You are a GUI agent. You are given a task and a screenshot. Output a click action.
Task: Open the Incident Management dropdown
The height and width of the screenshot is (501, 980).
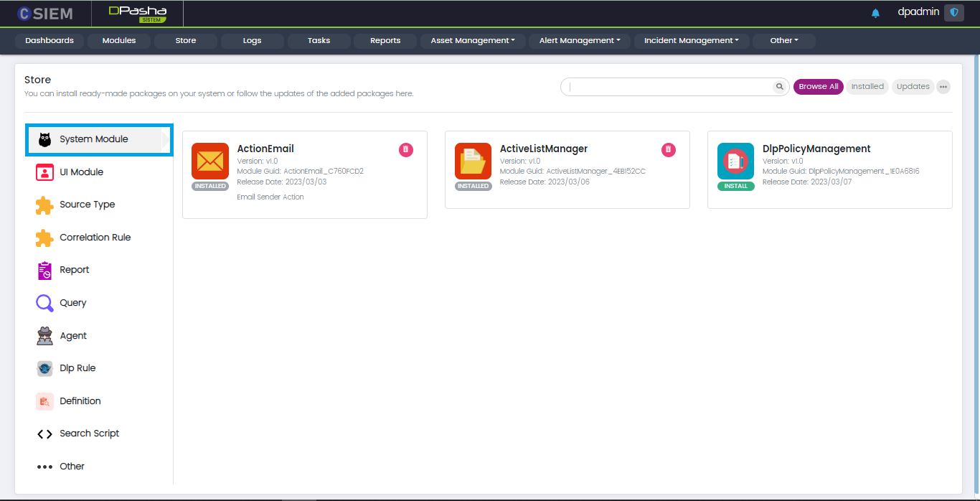[x=691, y=41]
